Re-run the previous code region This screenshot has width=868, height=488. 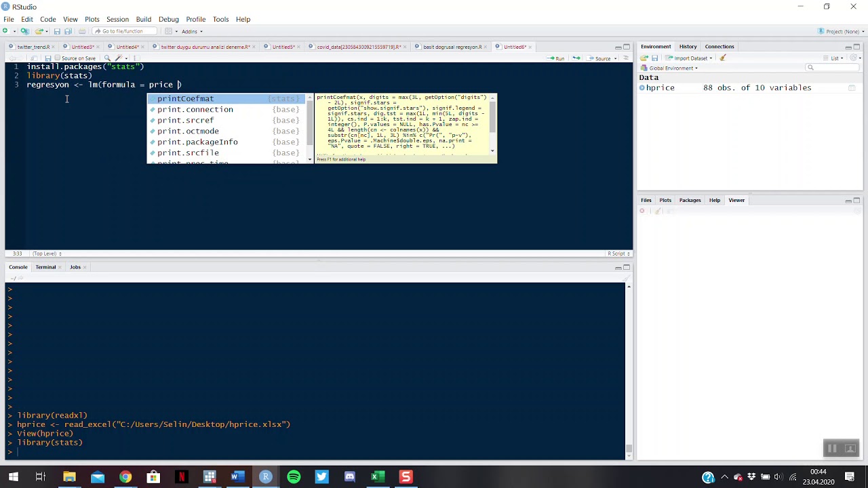576,58
